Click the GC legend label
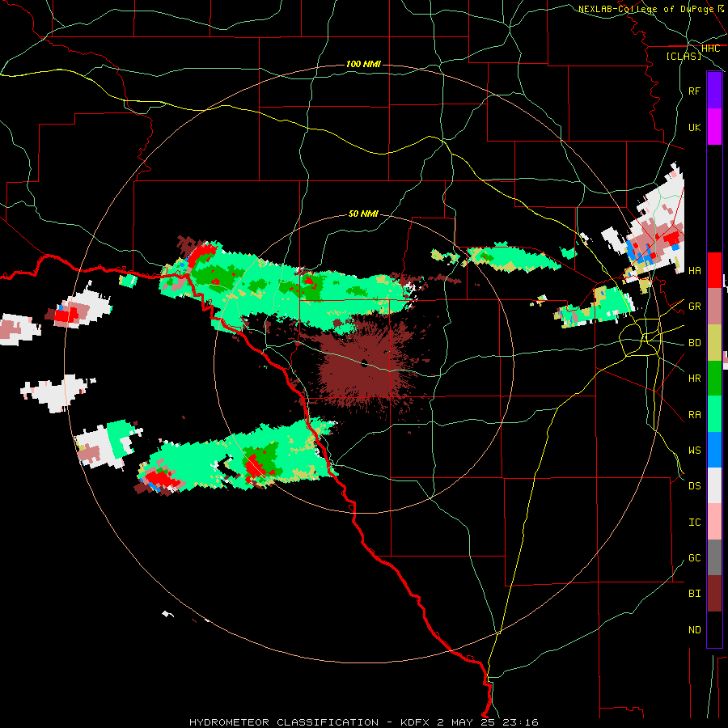Viewport: 728px width, 728px height. (x=694, y=557)
